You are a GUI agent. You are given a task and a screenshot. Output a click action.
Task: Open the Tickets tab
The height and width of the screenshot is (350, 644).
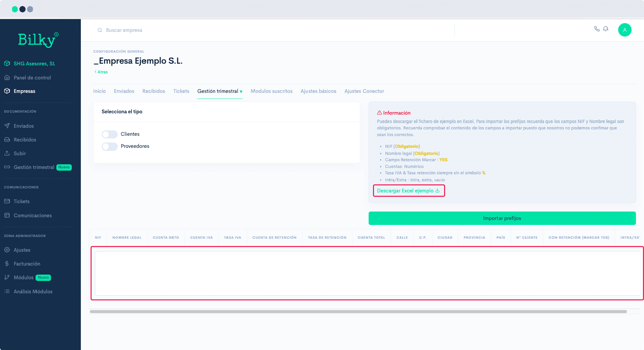click(181, 91)
